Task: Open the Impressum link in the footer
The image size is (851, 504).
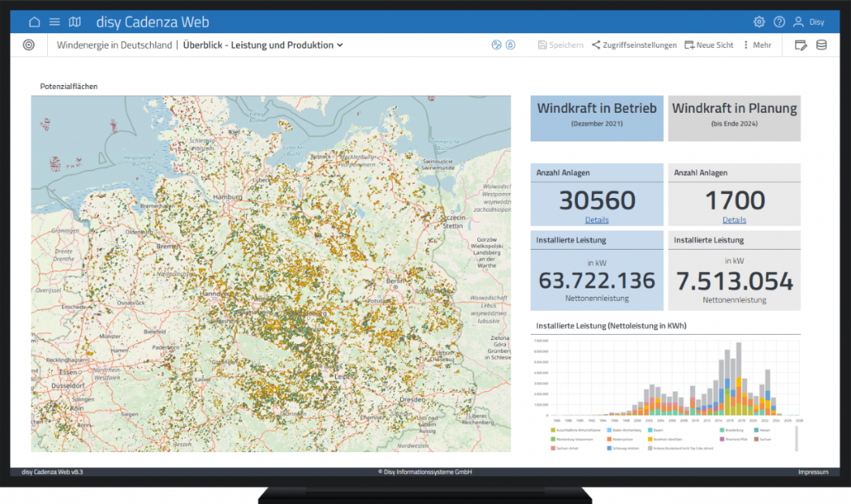Action: pos(813,472)
